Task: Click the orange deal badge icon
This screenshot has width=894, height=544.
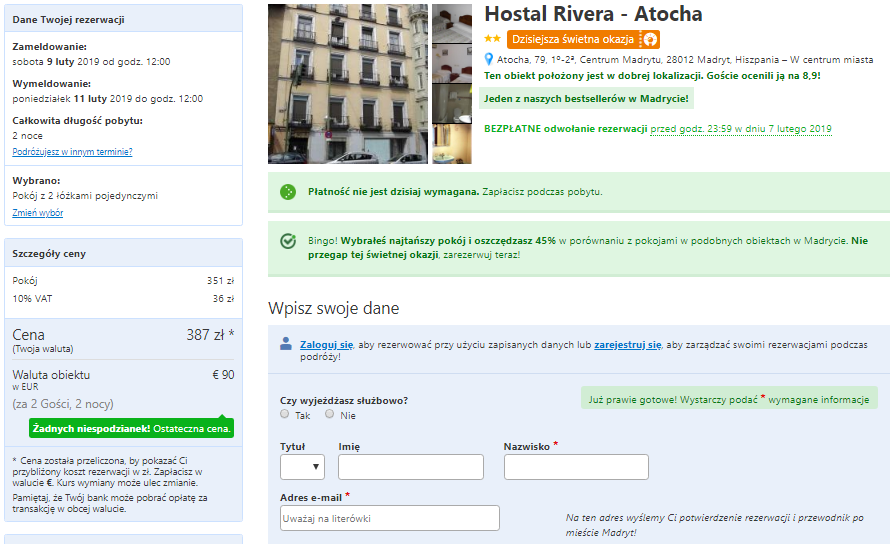Action: 650,39
